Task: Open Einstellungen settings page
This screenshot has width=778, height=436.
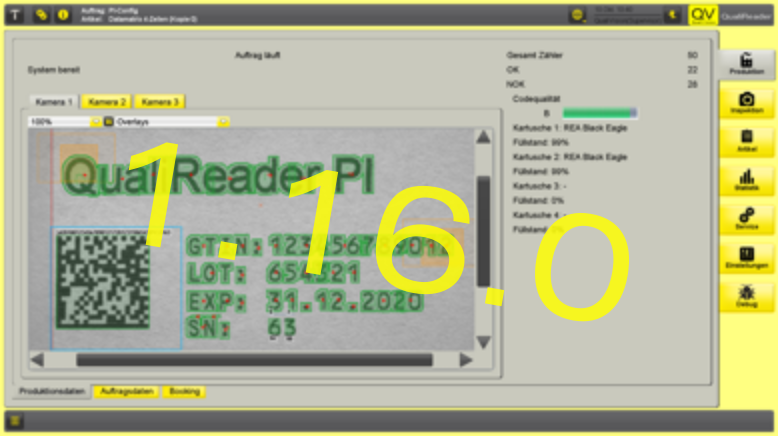Action: tap(746, 257)
